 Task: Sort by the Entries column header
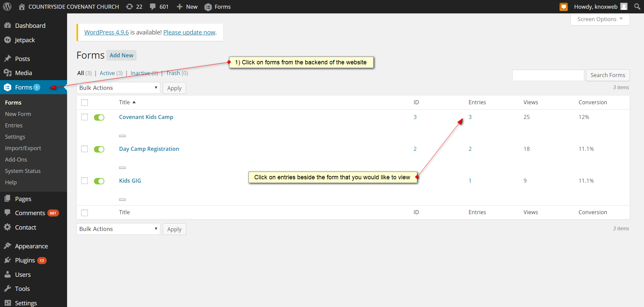point(477,102)
